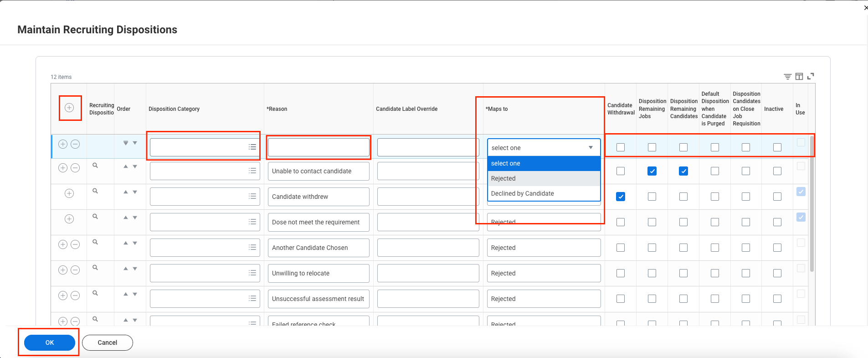Uncheck Disposition Remaining Jobs for Unable to contact candidate

(652, 171)
